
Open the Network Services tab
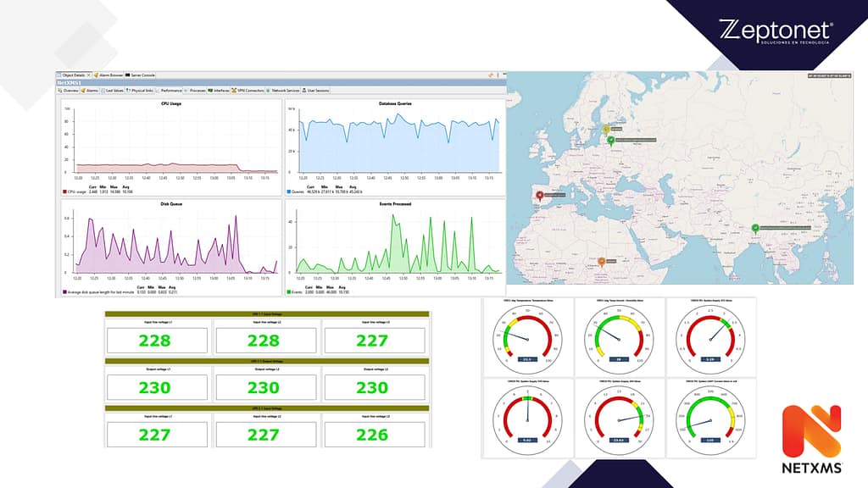click(285, 90)
